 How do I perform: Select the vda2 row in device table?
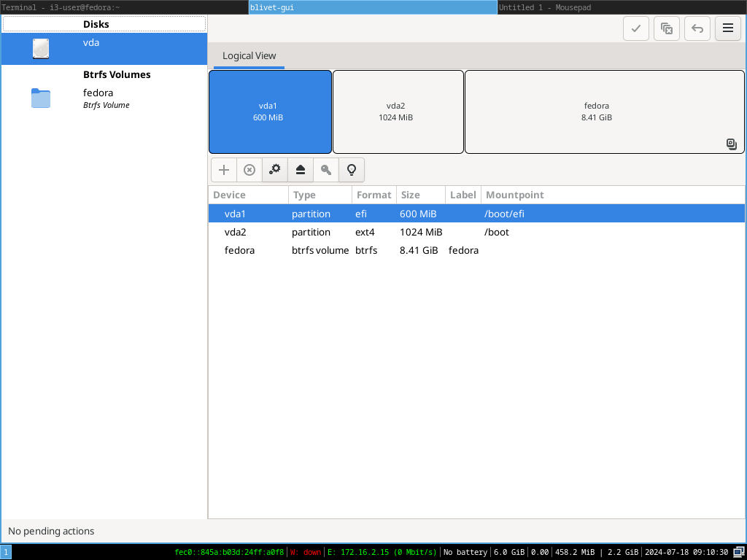point(477,232)
